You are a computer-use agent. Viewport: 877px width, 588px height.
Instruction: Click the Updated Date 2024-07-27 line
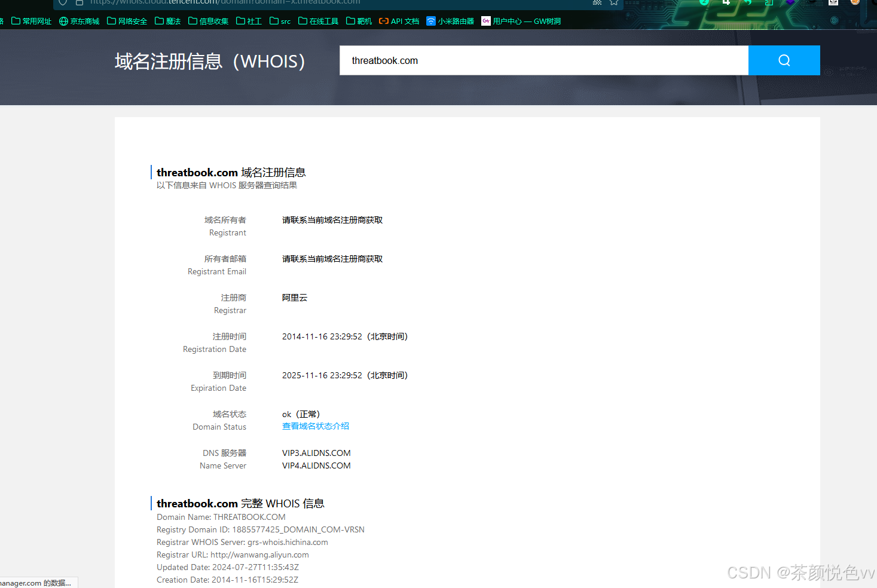coord(228,567)
